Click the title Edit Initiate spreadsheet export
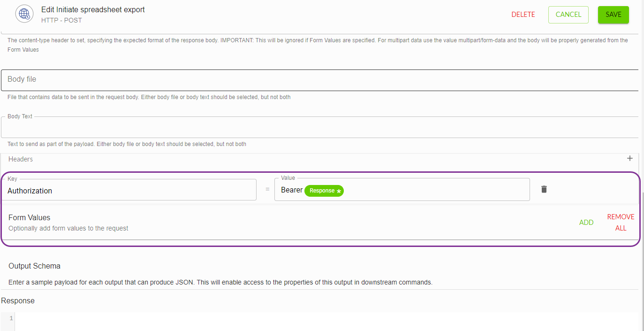 tap(93, 9)
